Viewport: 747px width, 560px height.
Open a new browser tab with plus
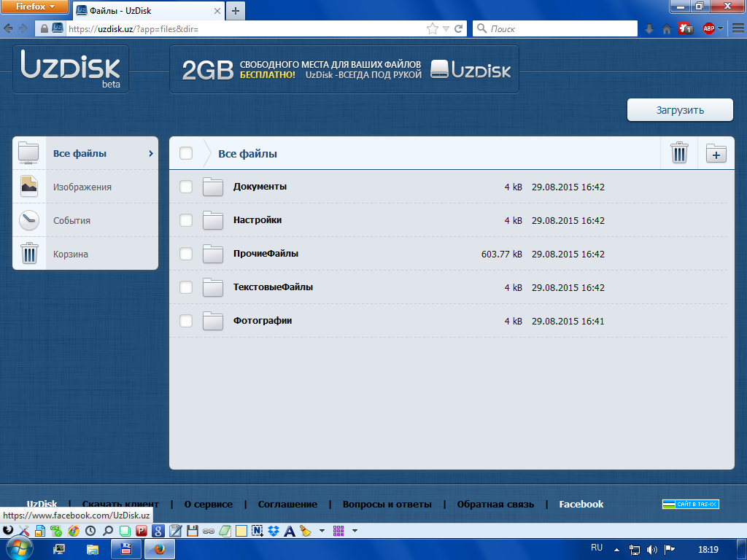click(x=235, y=11)
